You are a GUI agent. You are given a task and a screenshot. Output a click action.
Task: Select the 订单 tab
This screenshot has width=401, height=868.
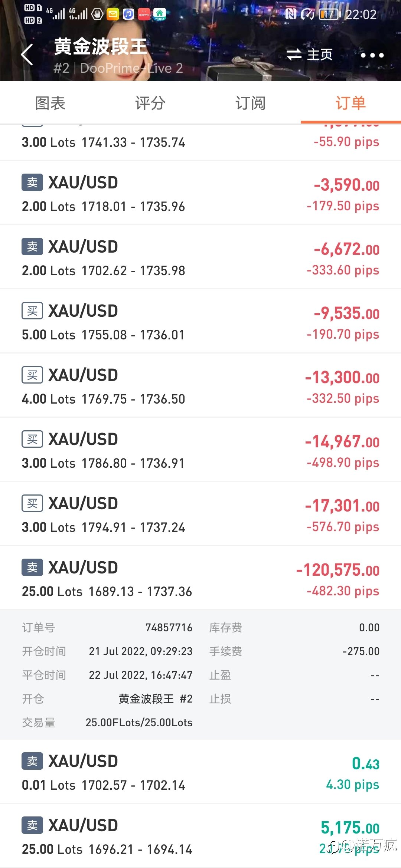pyautogui.click(x=351, y=103)
